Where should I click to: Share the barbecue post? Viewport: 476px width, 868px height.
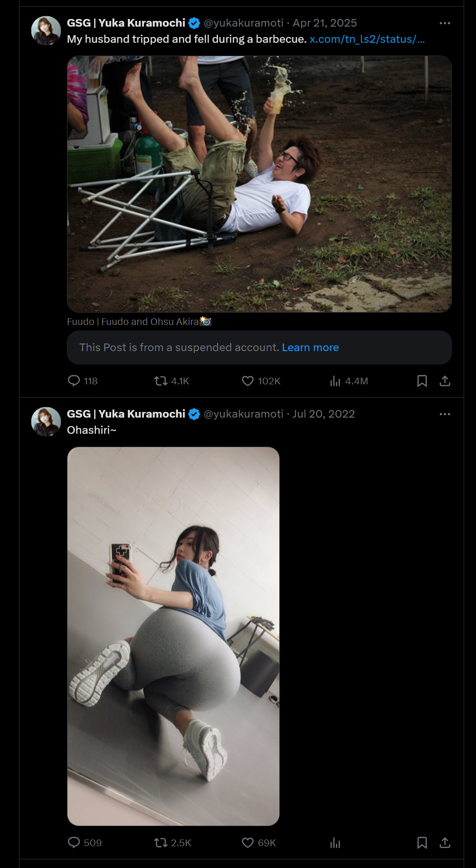pyautogui.click(x=445, y=381)
